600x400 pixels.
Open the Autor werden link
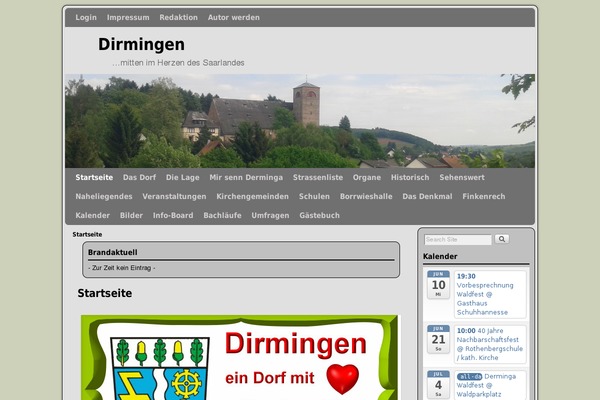coord(234,17)
